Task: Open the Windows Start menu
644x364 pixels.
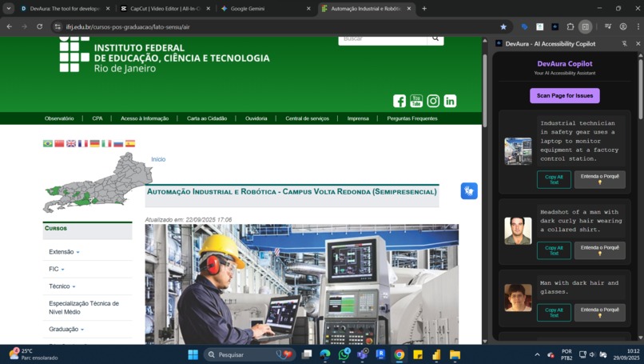Action: point(193,354)
